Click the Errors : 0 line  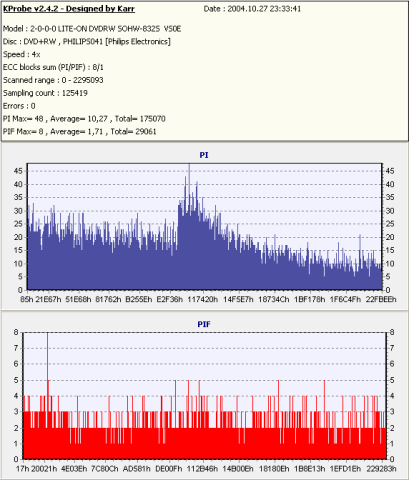point(19,106)
